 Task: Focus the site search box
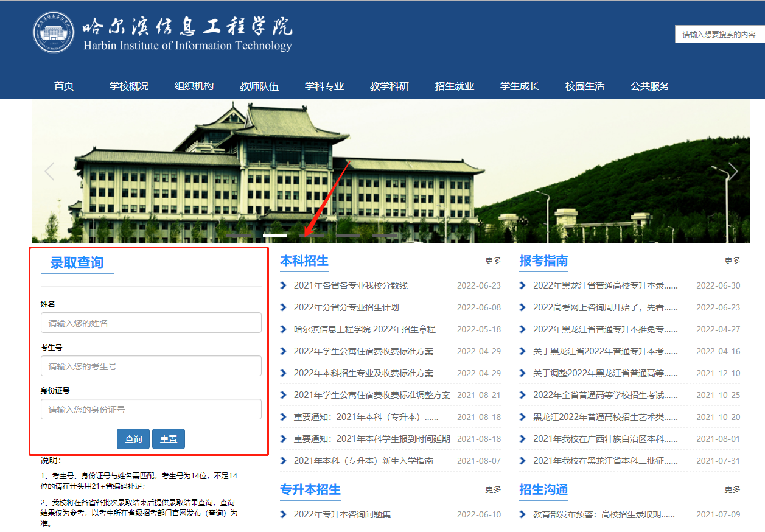(x=720, y=35)
